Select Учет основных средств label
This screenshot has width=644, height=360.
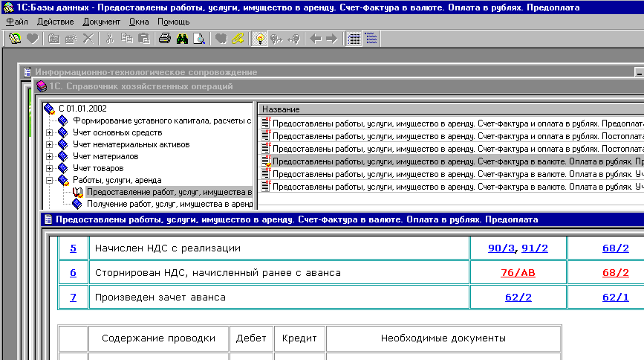click(x=117, y=132)
